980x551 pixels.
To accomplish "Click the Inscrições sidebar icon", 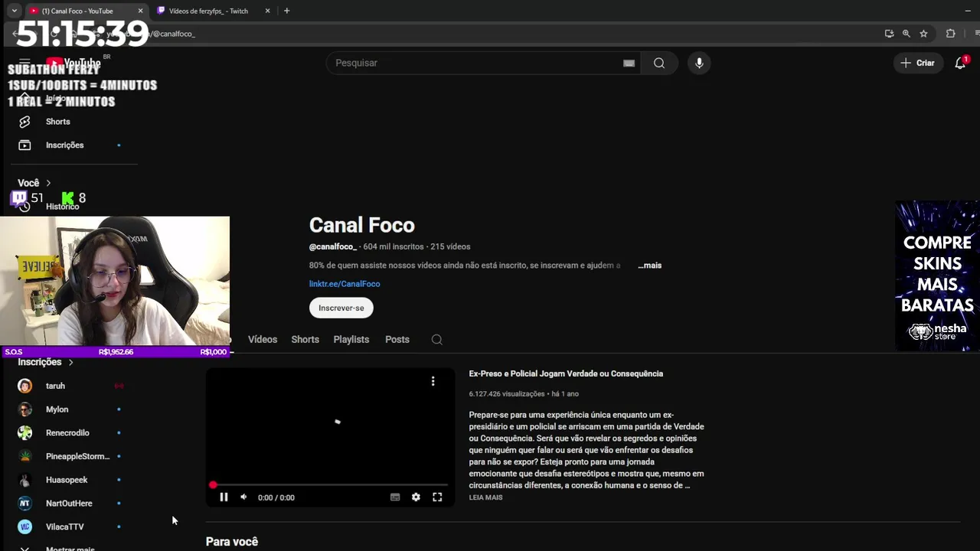I will pyautogui.click(x=24, y=145).
